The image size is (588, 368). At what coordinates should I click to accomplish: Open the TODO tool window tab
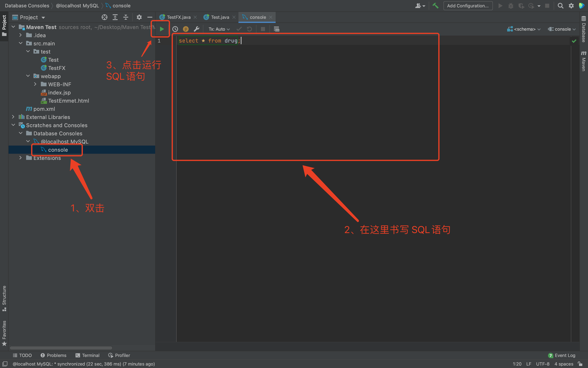pos(22,355)
